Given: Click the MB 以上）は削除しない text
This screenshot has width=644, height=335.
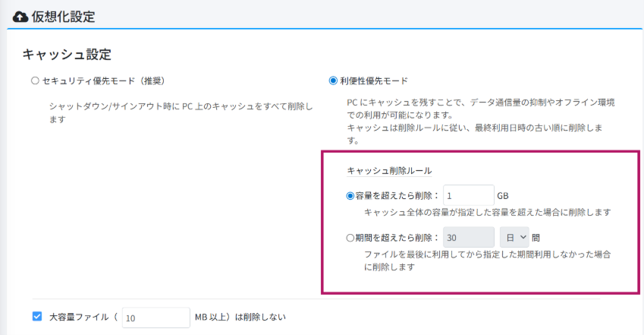Looking at the screenshot, I should click(x=240, y=316).
